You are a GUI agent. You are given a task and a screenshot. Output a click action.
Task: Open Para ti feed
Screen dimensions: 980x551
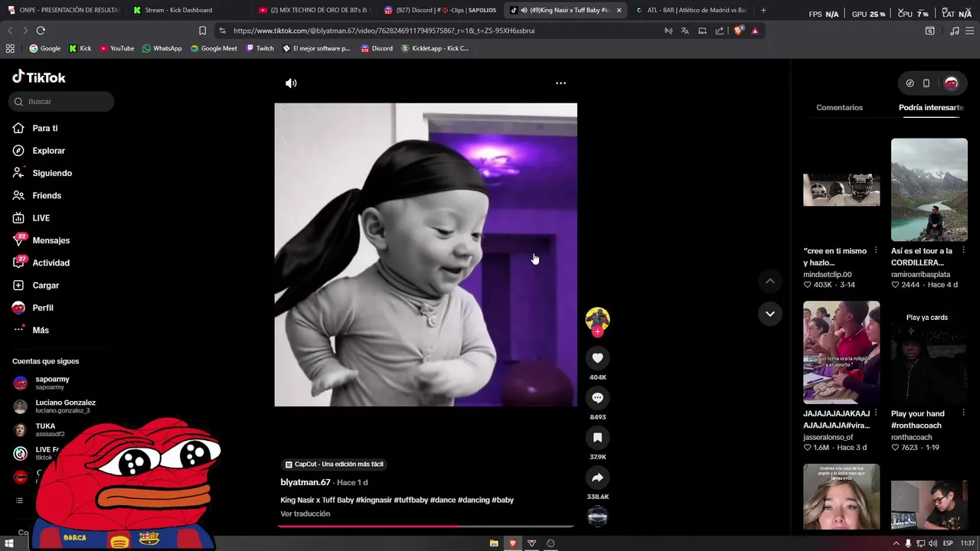(44, 129)
